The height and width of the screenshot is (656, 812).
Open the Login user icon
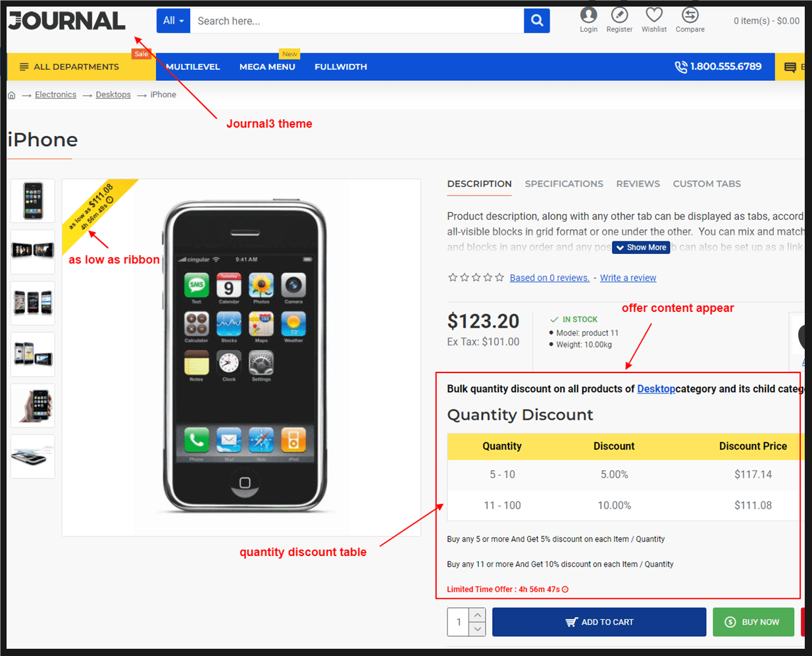coord(588,15)
